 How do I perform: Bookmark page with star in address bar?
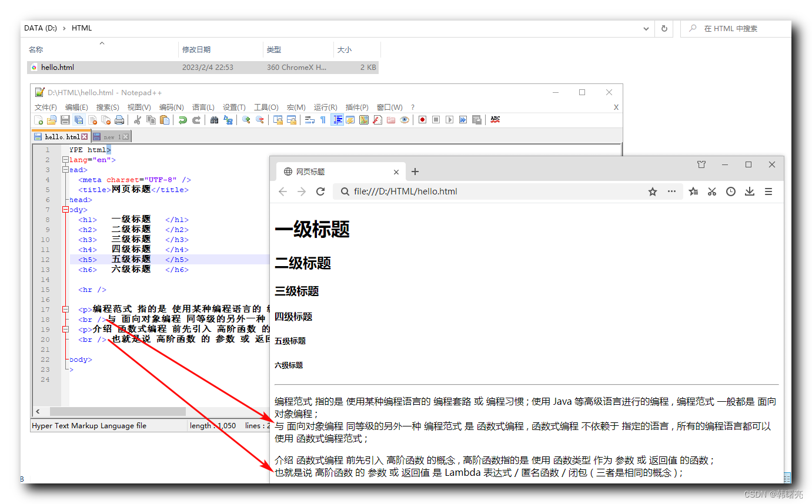(653, 191)
